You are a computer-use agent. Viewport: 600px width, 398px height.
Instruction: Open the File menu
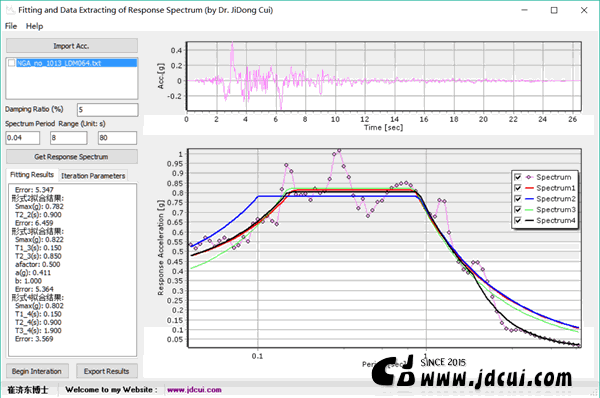pyautogui.click(x=11, y=26)
